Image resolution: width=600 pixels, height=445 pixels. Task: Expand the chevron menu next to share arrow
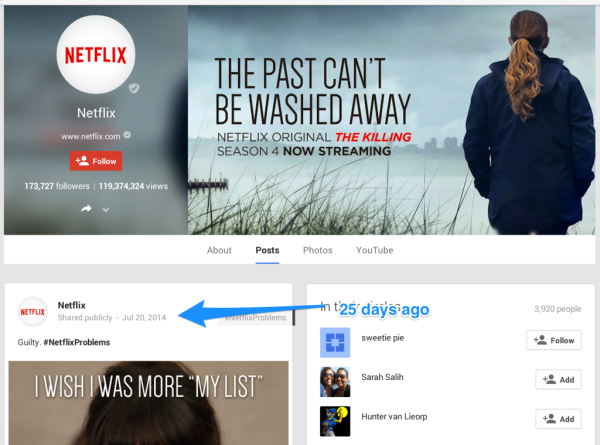pos(106,210)
